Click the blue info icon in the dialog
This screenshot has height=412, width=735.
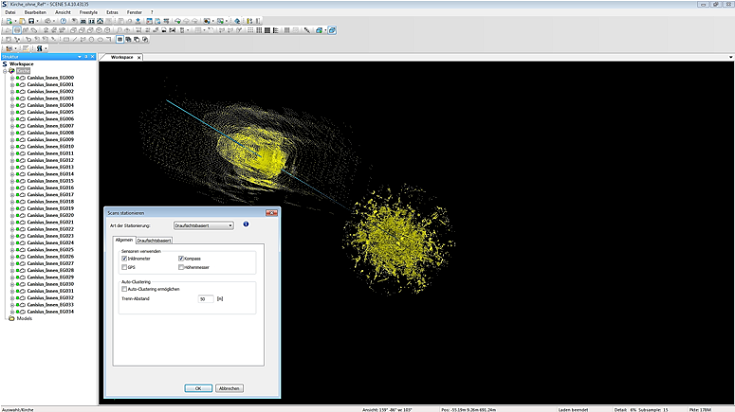[246, 224]
